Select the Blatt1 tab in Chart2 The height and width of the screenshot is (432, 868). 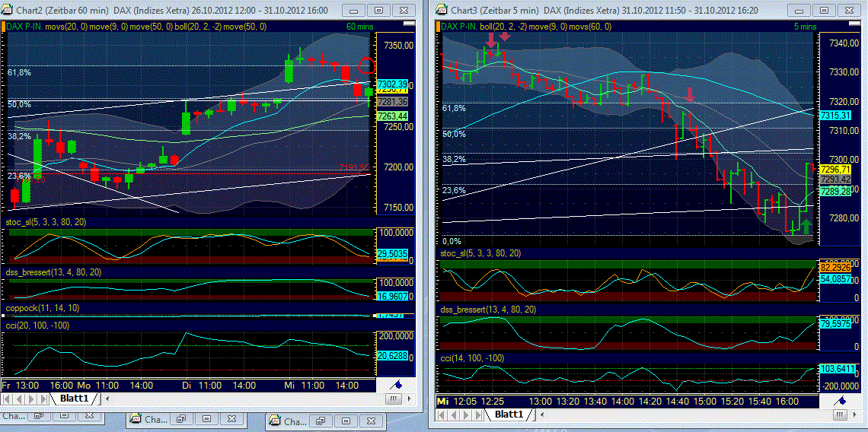point(75,399)
